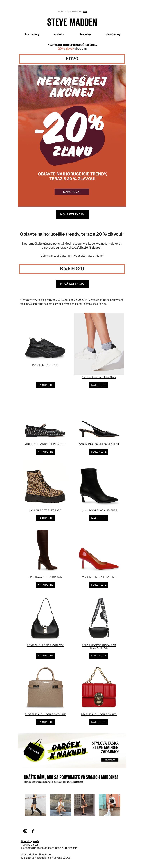
Task: Click NAKUPUJTE under BOVIE SHOULDER BAG BLACK
Action: click(45, 655)
